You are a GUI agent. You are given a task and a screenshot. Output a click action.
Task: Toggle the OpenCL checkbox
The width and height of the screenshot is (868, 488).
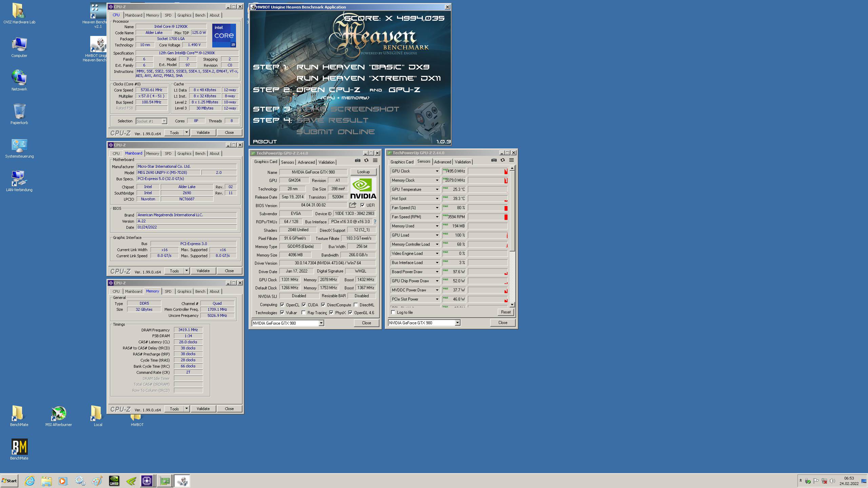282,305
